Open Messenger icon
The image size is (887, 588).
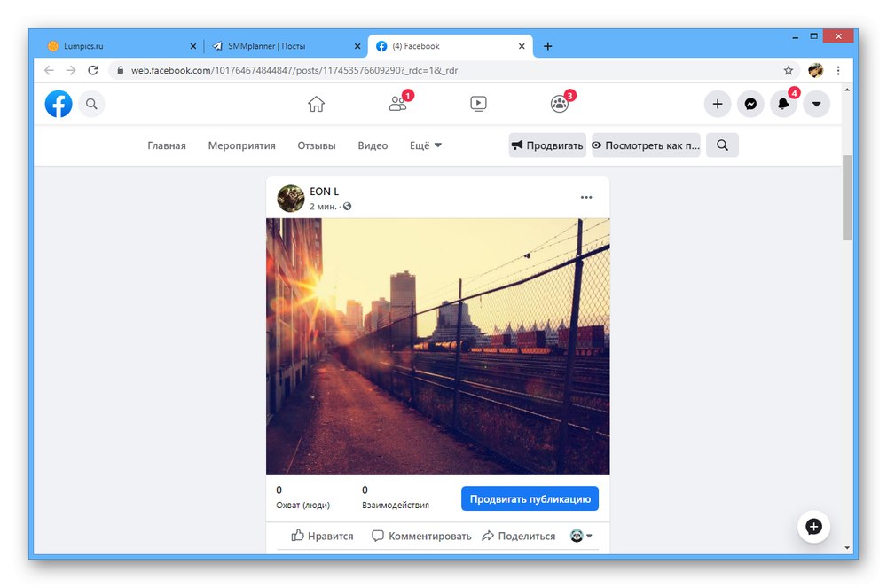click(x=750, y=104)
